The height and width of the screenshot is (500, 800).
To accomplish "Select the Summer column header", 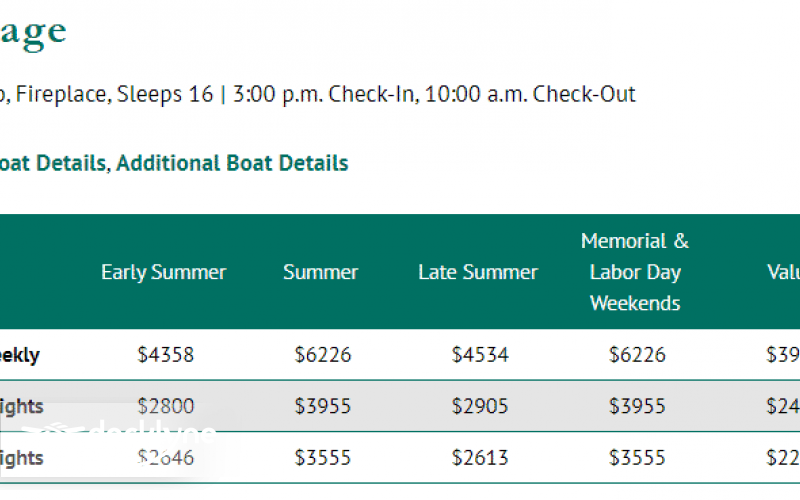I will (321, 272).
